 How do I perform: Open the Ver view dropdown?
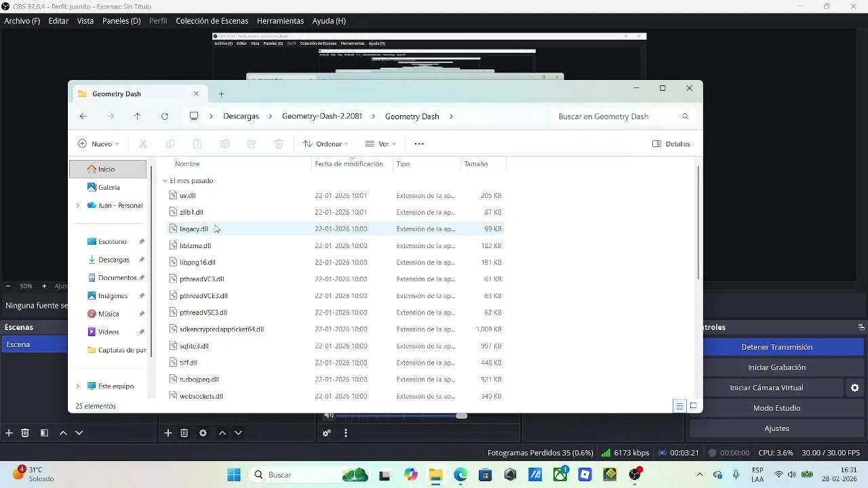point(380,144)
